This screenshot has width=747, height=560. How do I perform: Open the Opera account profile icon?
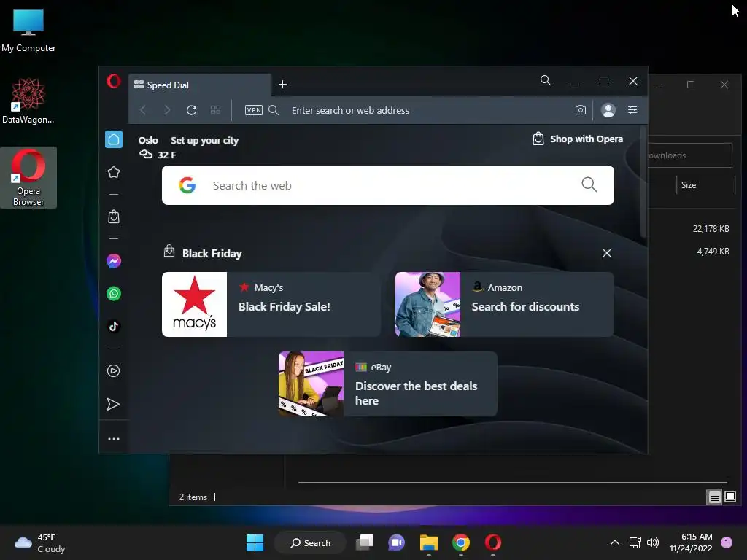click(x=608, y=110)
